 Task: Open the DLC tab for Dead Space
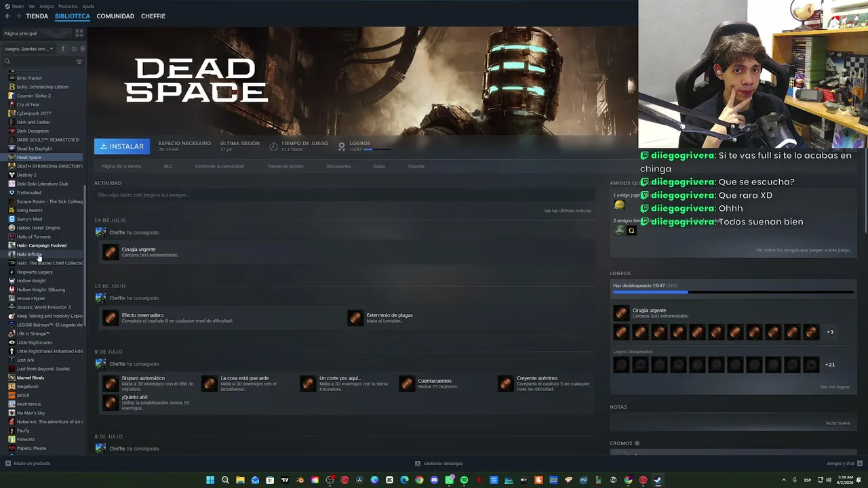(x=168, y=166)
